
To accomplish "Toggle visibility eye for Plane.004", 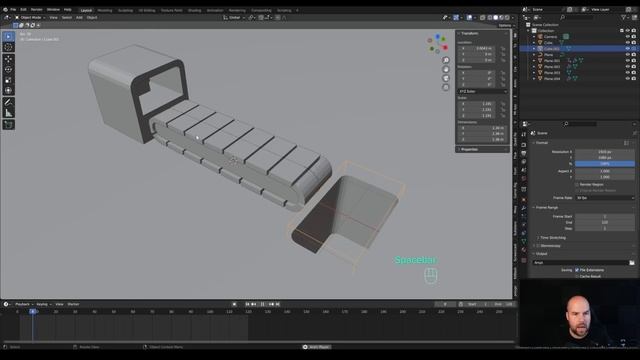I will pos(628,79).
